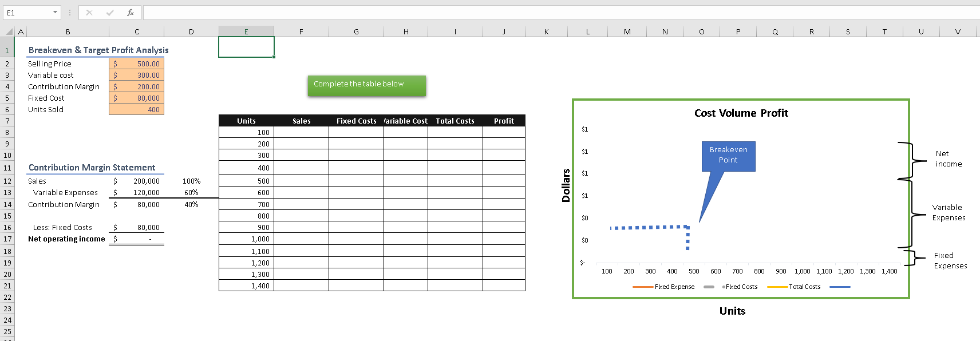
Task: Click the yellow 'Total Costs' legend entry
Action: point(794,287)
